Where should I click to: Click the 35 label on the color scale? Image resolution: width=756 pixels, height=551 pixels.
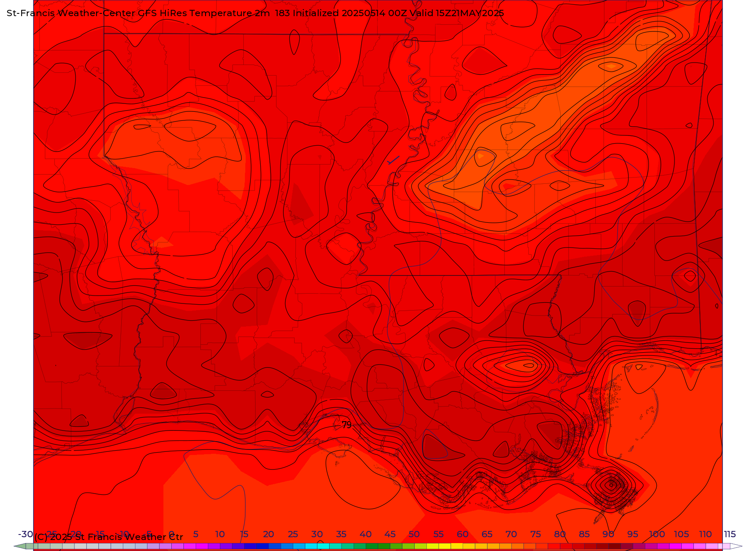[341, 534]
